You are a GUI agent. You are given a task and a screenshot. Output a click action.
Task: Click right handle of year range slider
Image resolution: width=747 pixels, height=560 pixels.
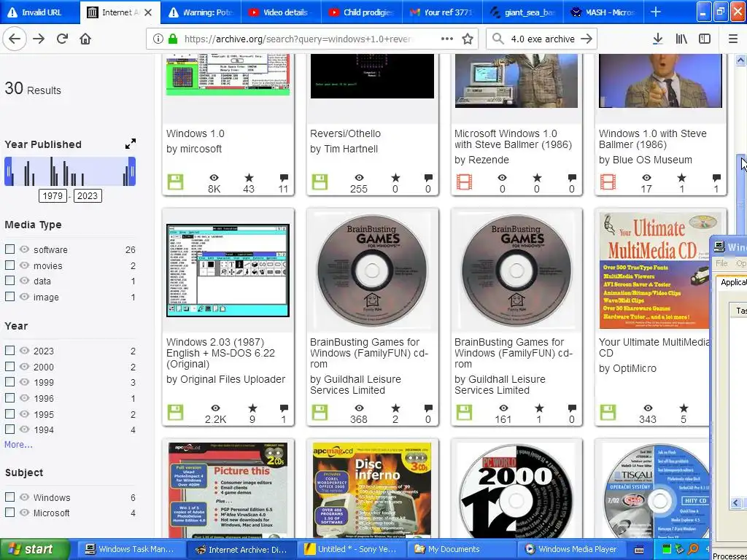[x=132, y=171]
